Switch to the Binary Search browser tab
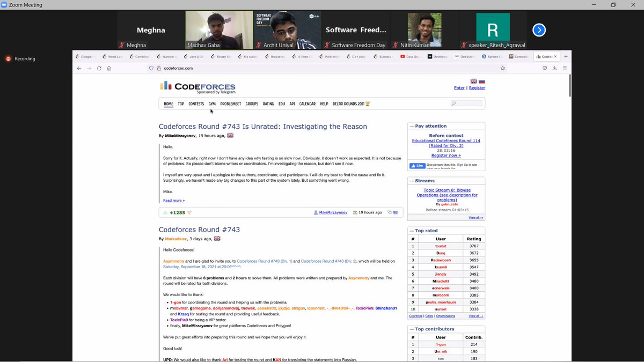This screenshot has height=362, width=644. pyautogui.click(x=222, y=56)
